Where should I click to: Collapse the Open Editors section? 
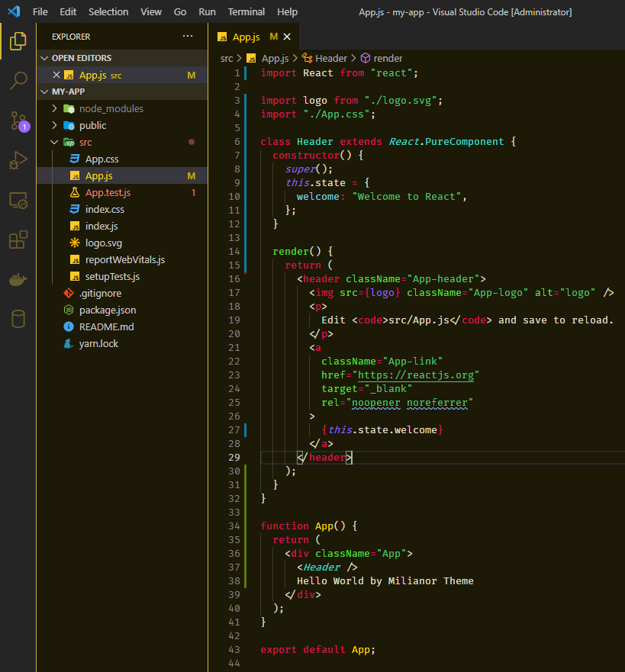click(x=44, y=58)
